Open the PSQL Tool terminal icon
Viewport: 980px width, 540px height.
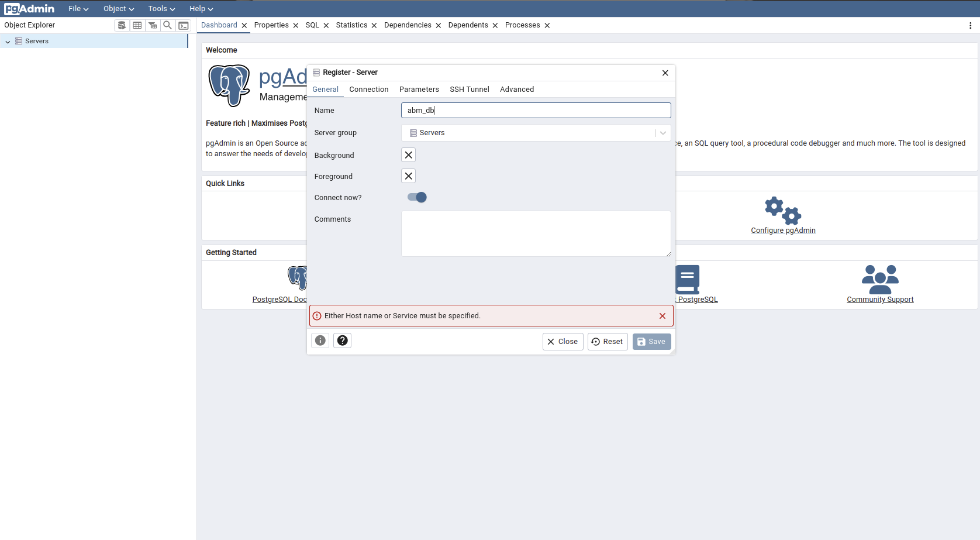pos(184,25)
